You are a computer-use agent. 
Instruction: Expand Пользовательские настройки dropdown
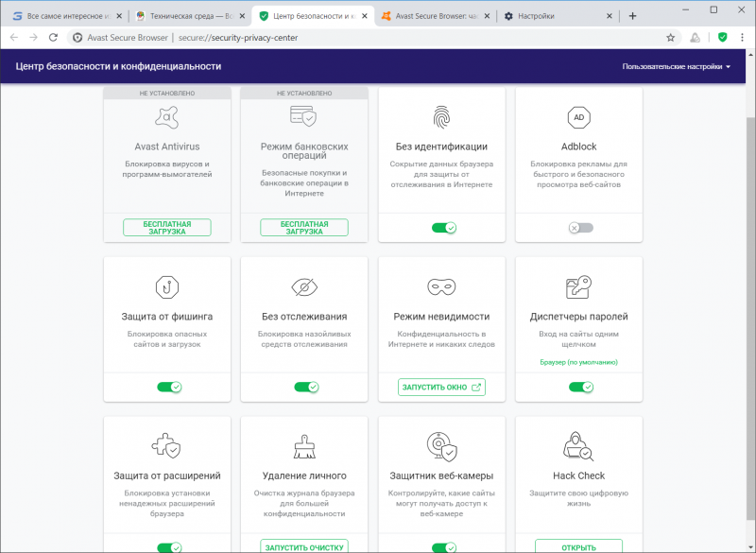[676, 66]
